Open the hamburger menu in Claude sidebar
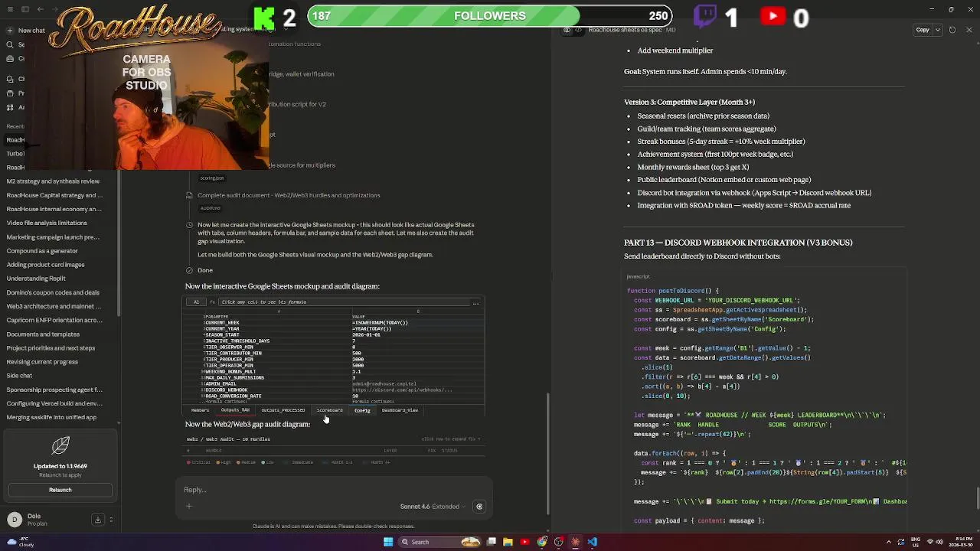This screenshot has width=980, height=551. pos(9,9)
